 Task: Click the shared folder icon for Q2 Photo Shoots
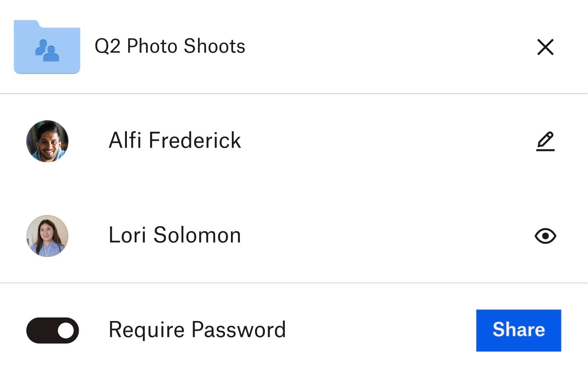pos(47,46)
